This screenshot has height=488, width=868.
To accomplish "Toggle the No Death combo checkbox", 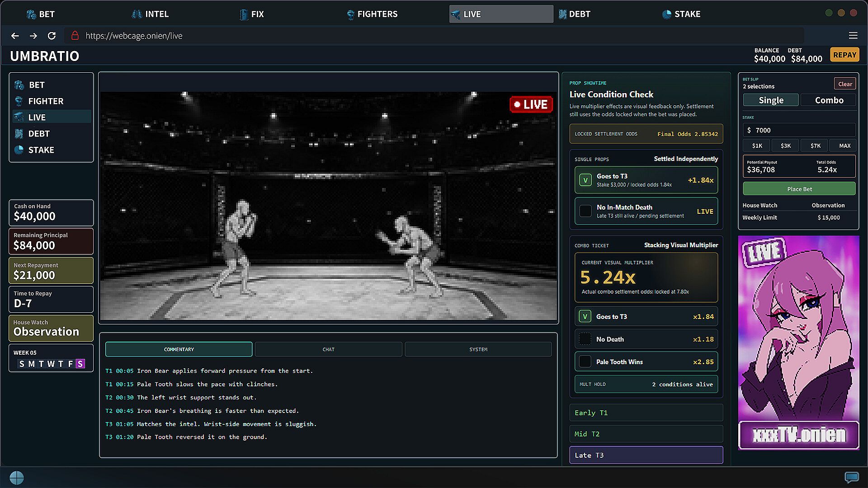I will [x=585, y=339].
